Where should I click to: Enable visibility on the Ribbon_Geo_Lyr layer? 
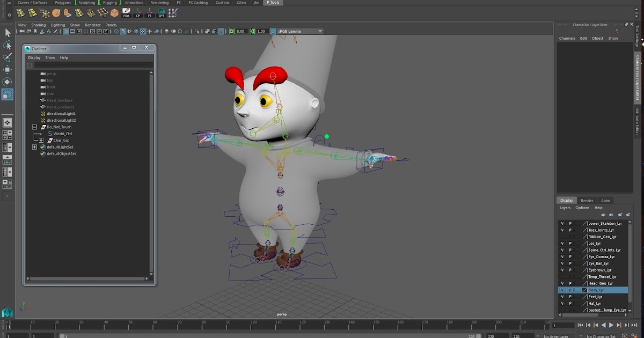[562, 236]
